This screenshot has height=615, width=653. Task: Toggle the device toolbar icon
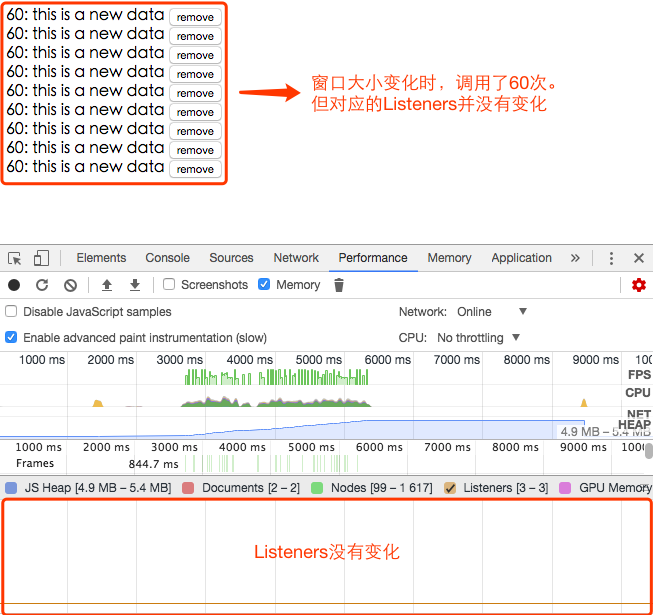(x=41, y=258)
